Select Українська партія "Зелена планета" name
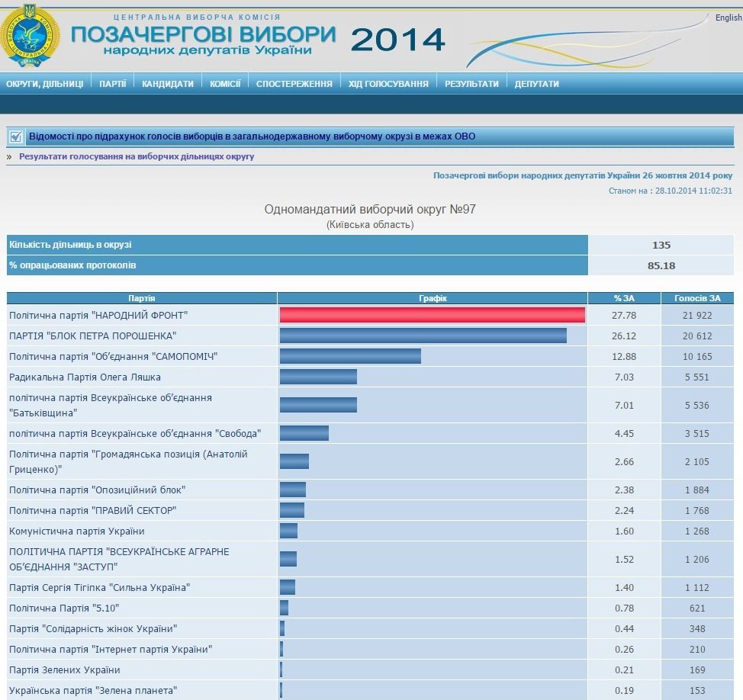 point(93,691)
